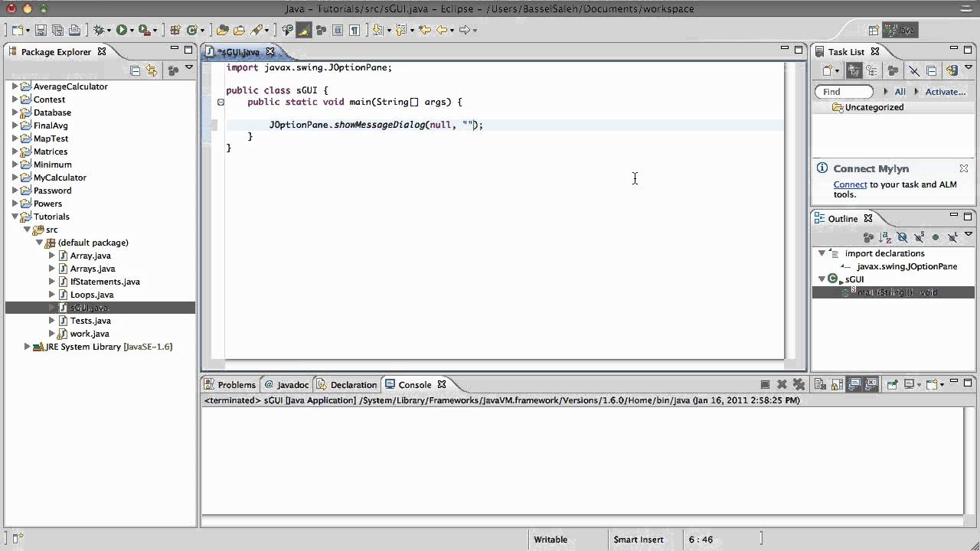980x551 pixels.
Task: Click the New Java Class icon
Action: pyautogui.click(x=192, y=30)
